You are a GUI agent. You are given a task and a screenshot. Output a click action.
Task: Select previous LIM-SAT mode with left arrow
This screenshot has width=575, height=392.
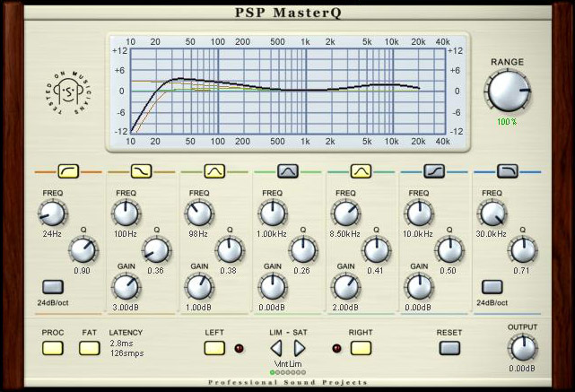click(x=276, y=348)
